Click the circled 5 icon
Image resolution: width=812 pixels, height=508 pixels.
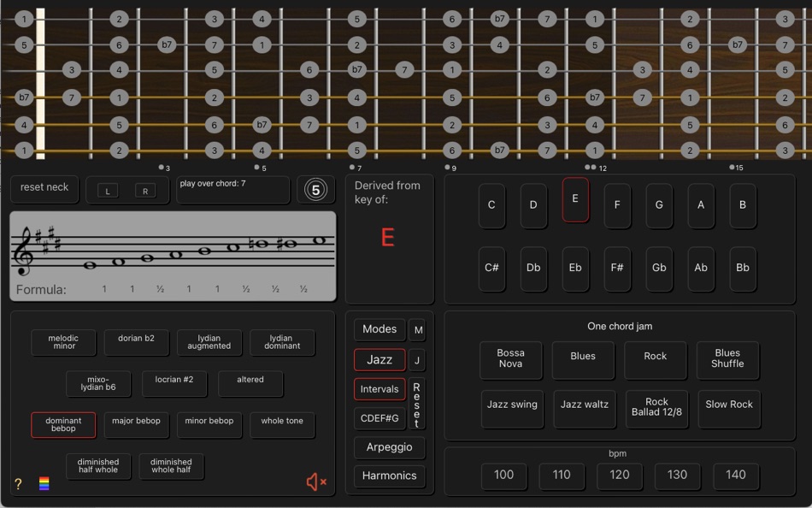316,189
